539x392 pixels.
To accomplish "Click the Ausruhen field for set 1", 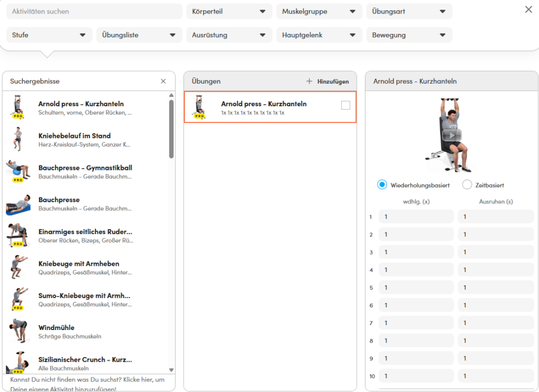I will 495,217.
